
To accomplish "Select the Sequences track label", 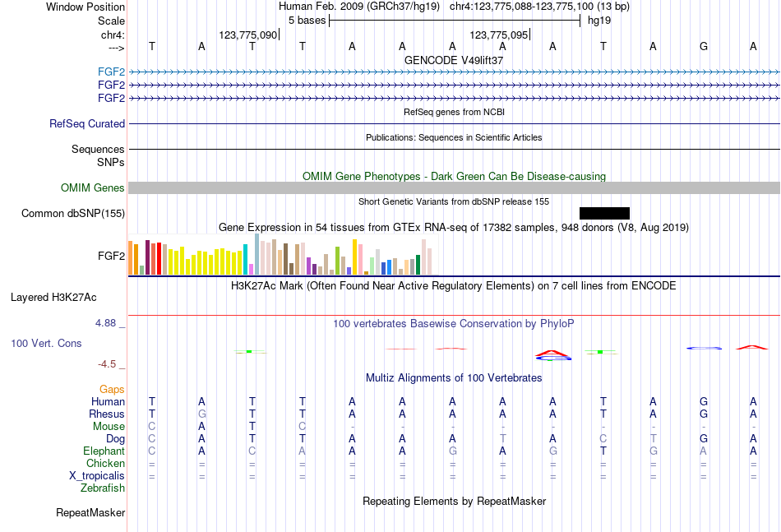I will [98, 149].
